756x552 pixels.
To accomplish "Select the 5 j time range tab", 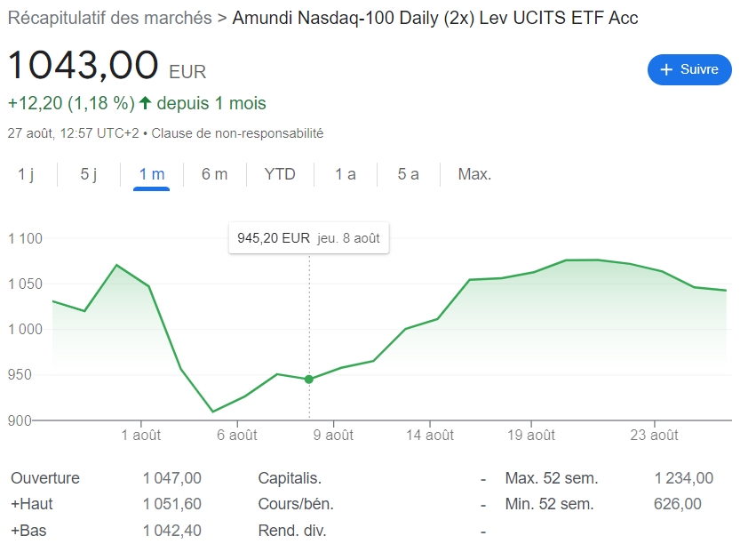I will (89, 173).
